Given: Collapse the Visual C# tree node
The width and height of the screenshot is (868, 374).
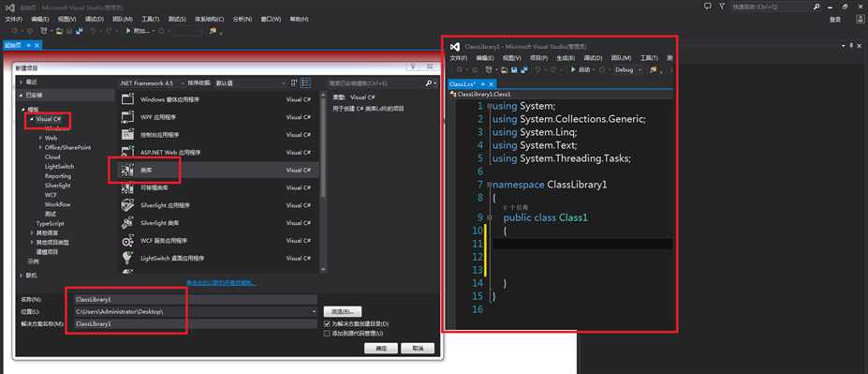Looking at the screenshot, I should 32,119.
